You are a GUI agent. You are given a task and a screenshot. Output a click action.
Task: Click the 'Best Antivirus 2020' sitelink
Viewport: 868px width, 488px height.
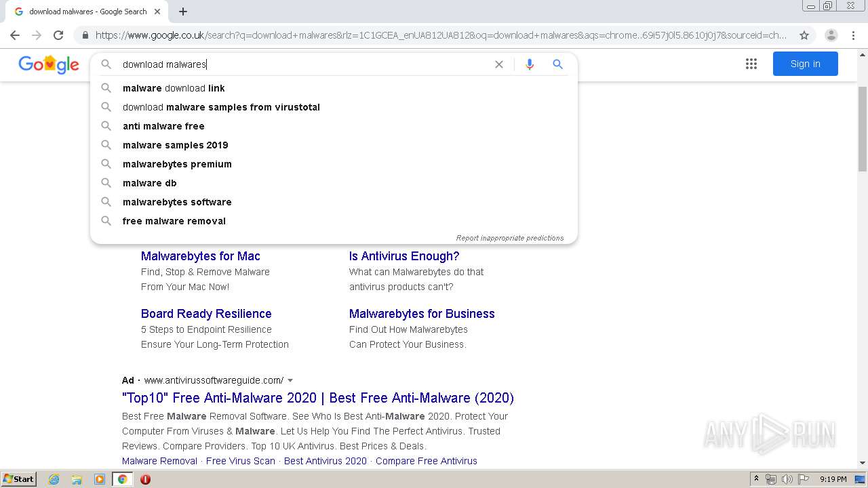click(325, 461)
